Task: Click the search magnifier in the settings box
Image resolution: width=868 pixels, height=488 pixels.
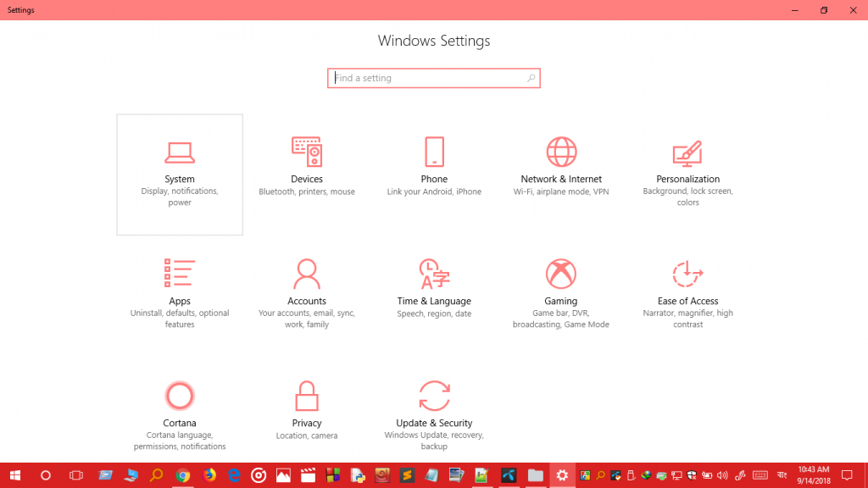Action: [531, 78]
